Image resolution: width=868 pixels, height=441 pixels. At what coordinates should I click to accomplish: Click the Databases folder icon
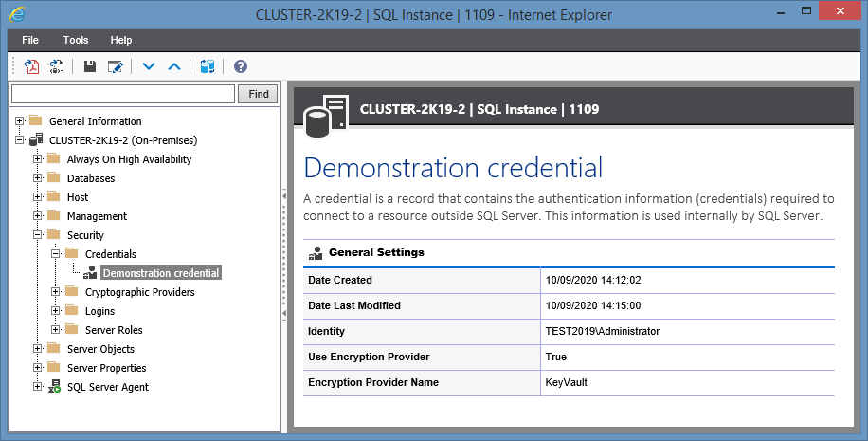54,178
